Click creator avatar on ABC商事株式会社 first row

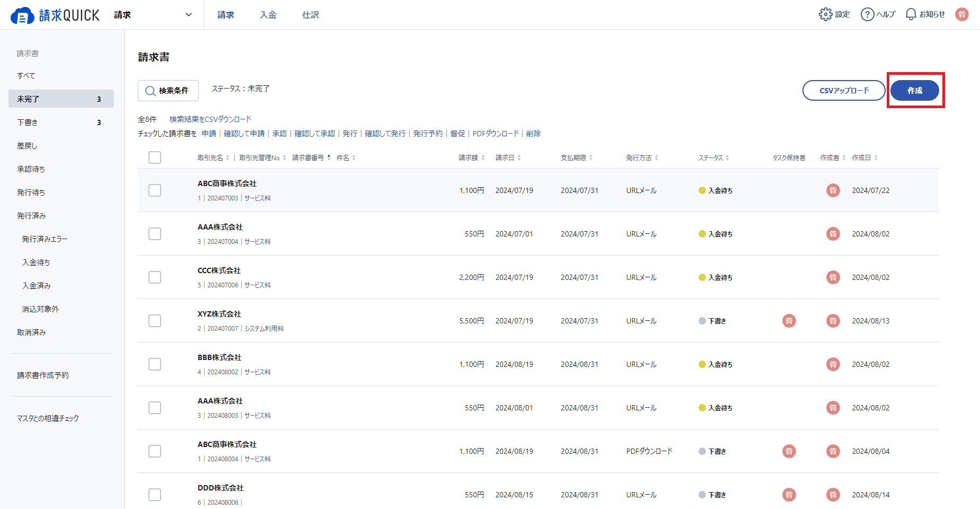pyautogui.click(x=833, y=190)
